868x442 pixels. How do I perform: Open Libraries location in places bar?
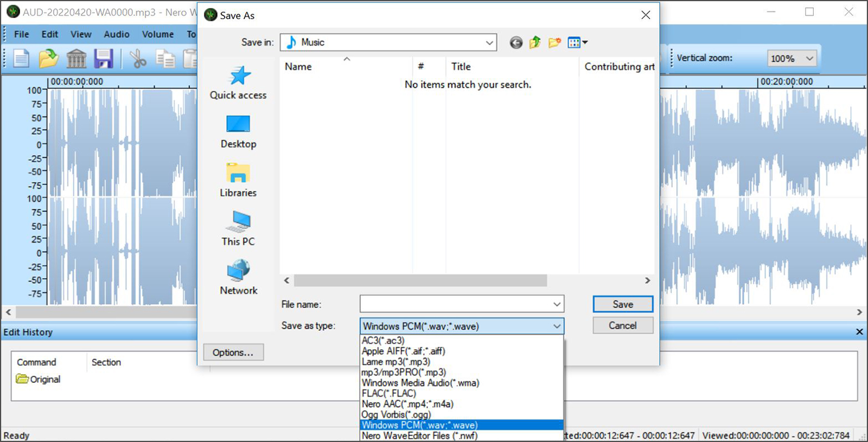point(238,181)
